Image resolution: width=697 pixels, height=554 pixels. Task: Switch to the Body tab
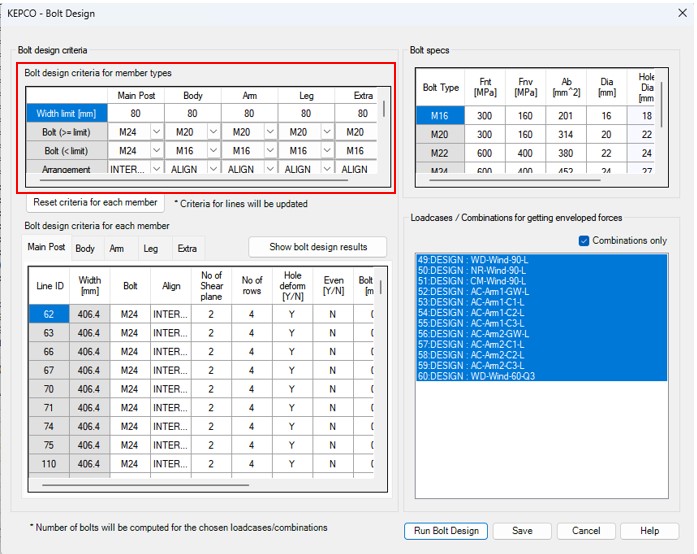tap(85, 248)
